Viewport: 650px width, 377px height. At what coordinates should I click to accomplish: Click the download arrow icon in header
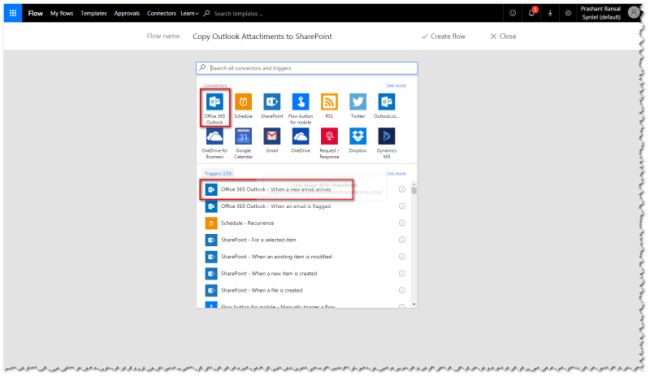[x=550, y=13]
